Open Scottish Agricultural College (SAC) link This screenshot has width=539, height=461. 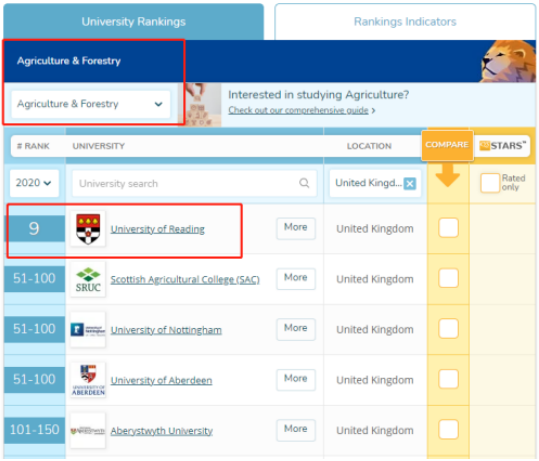pyautogui.click(x=185, y=279)
